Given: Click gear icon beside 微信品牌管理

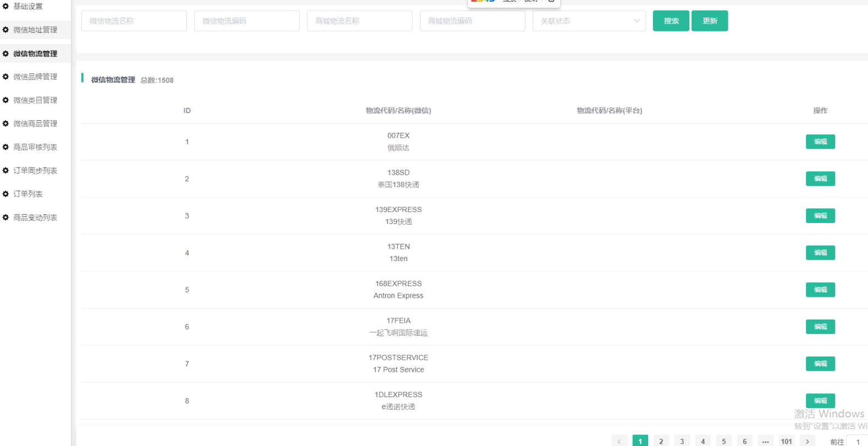Looking at the screenshot, I should (5, 77).
